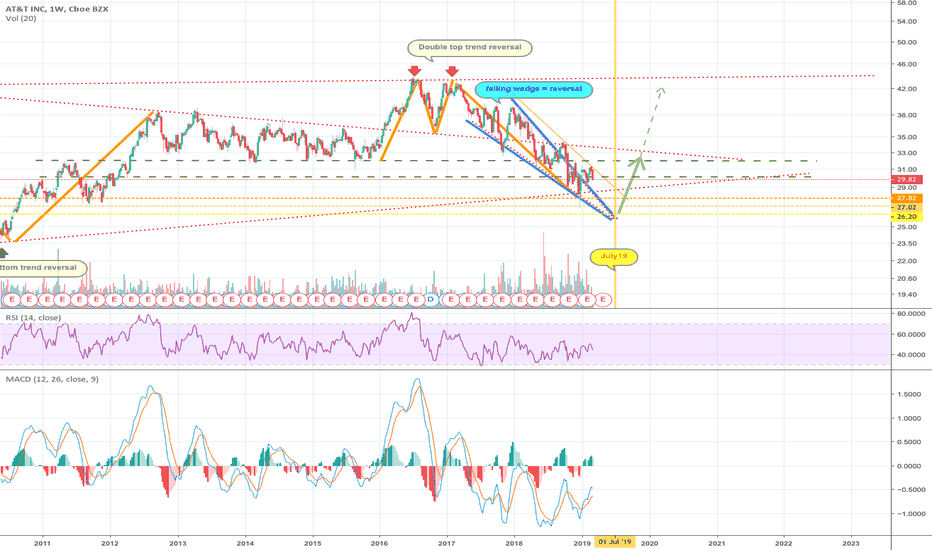Click the 58.00 price axis value

906,3
